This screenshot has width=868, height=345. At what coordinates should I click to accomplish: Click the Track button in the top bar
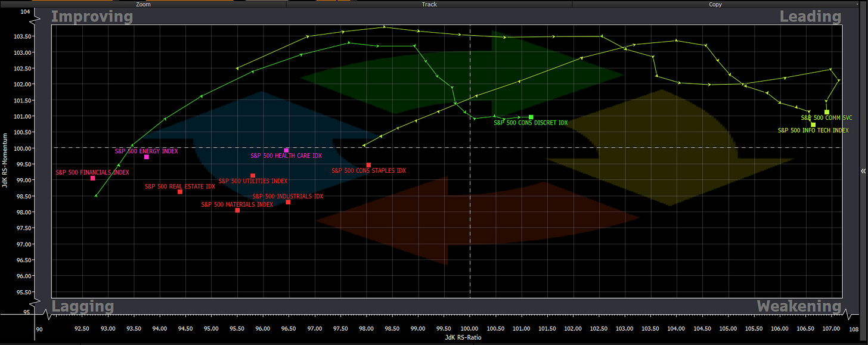(x=429, y=4)
